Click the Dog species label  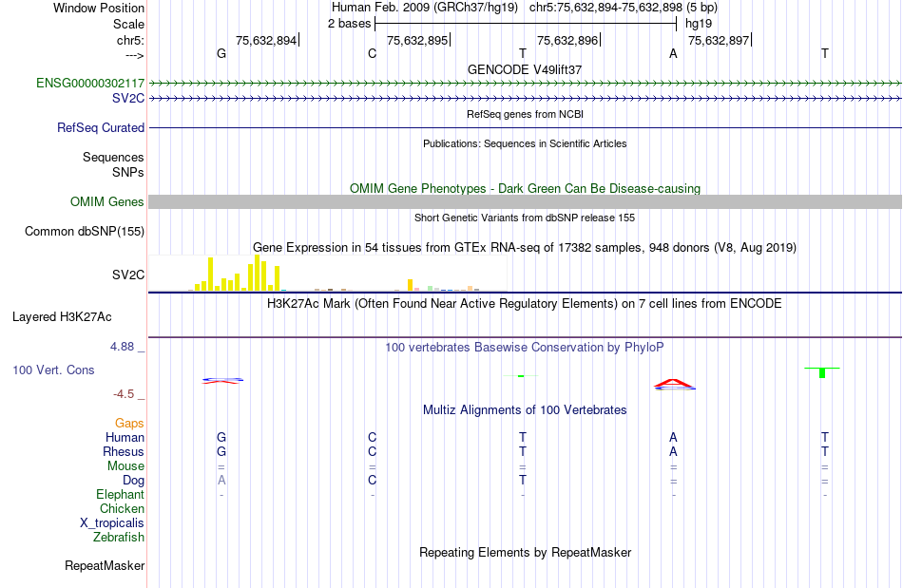coord(134,481)
